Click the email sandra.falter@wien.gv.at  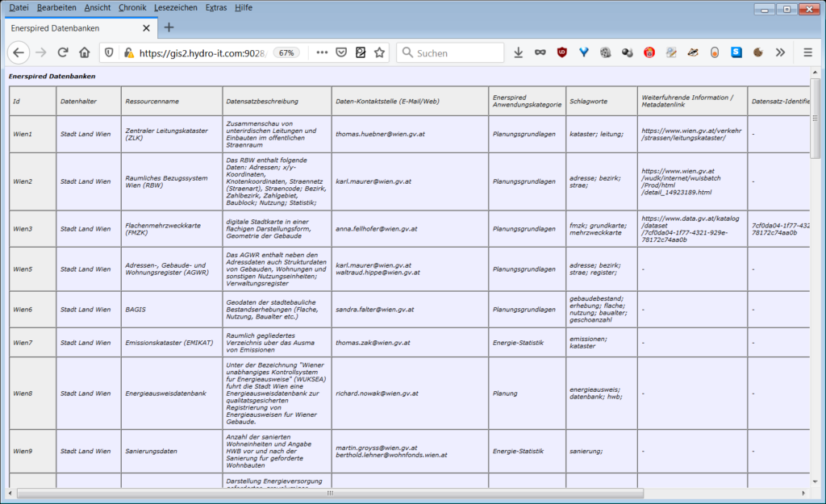click(x=374, y=309)
